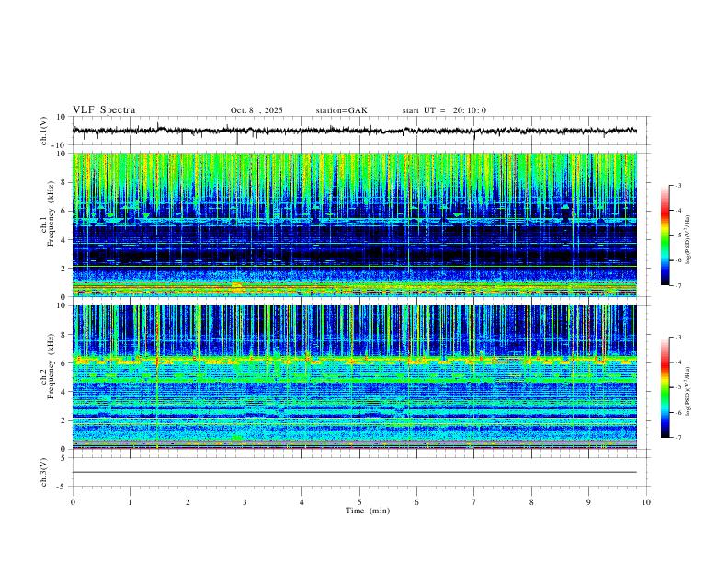Click the "4" kHz tick on ch.1 frequency axis
Viewport: 728px width, 563px height.
[x=64, y=240]
